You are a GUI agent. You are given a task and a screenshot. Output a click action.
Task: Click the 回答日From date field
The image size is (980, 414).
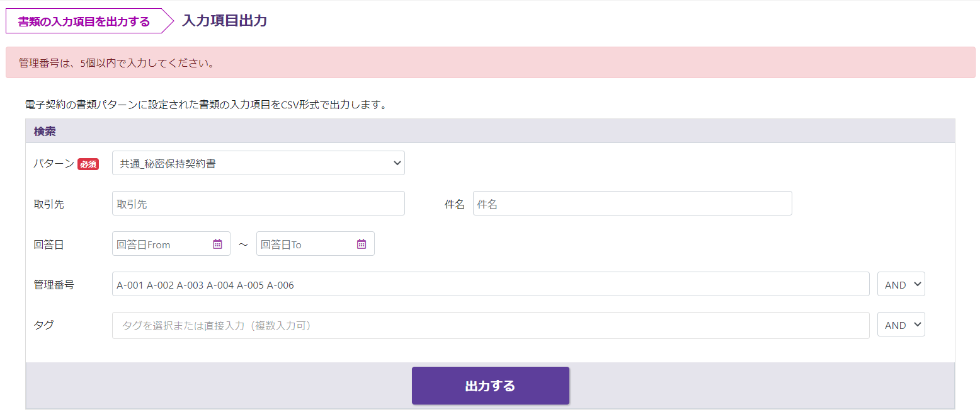(171, 244)
